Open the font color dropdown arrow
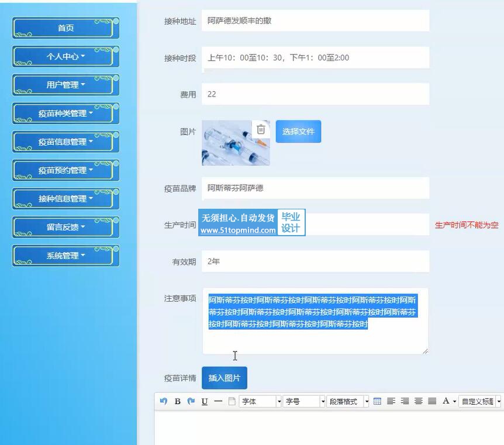Screen dimensions: 504x445 [454, 401]
